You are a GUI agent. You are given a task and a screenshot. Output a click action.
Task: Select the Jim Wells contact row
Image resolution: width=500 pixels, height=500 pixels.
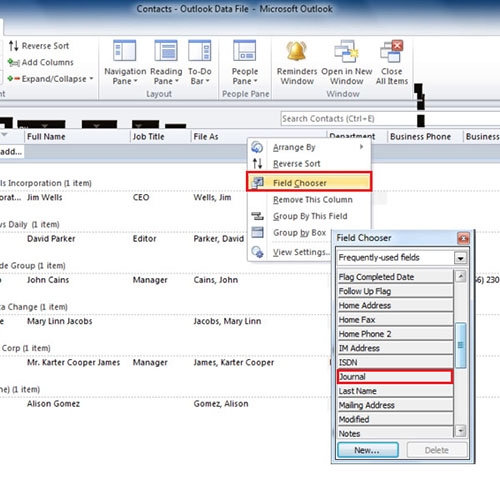(x=123, y=197)
